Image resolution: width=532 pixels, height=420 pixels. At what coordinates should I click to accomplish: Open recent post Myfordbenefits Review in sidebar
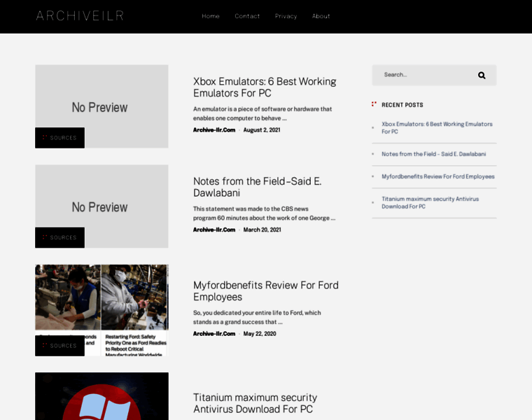click(438, 176)
